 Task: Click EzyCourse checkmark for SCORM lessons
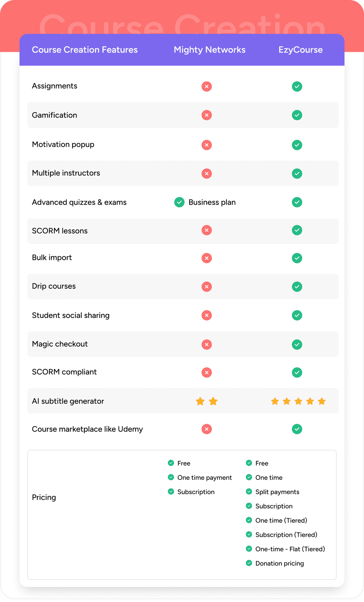pyautogui.click(x=297, y=230)
